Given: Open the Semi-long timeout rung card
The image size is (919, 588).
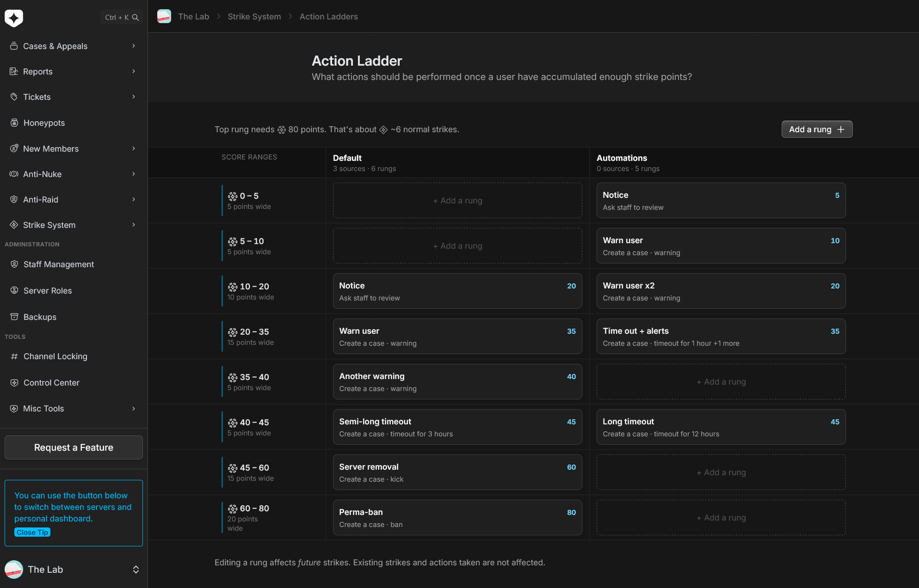Looking at the screenshot, I should [x=457, y=427].
